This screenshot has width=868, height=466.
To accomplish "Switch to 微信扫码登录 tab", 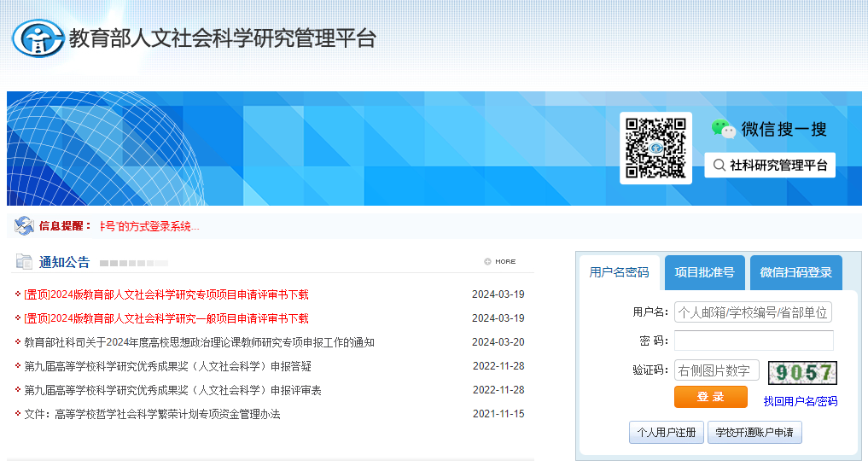I will coord(795,273).
